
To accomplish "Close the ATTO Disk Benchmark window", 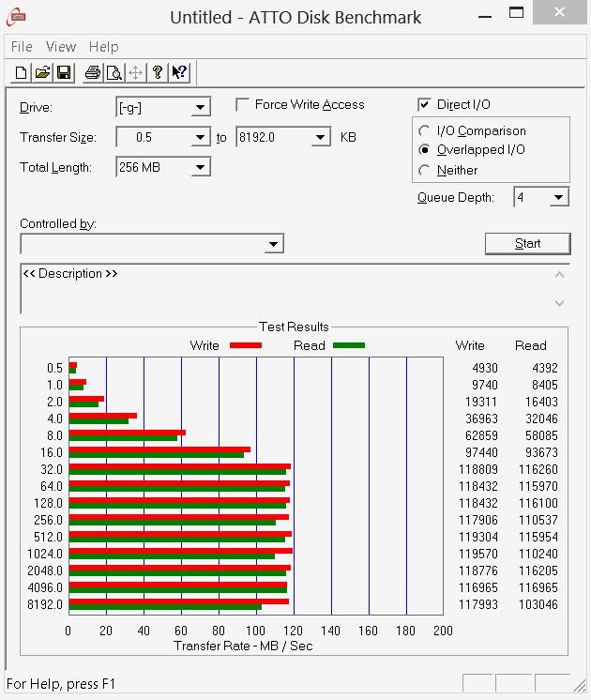I will tap(560, 12).
